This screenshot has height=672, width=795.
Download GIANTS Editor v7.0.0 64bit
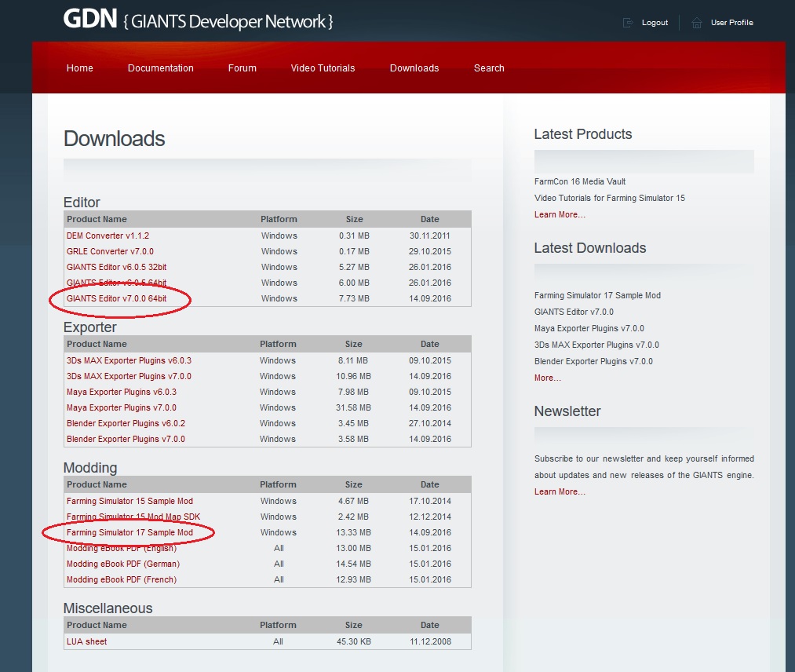pos(117,298)
